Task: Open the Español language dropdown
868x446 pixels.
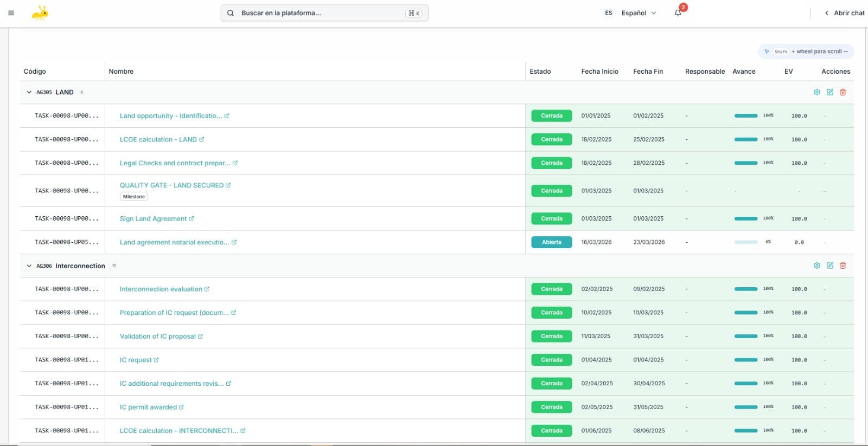Action: point(638,13)
